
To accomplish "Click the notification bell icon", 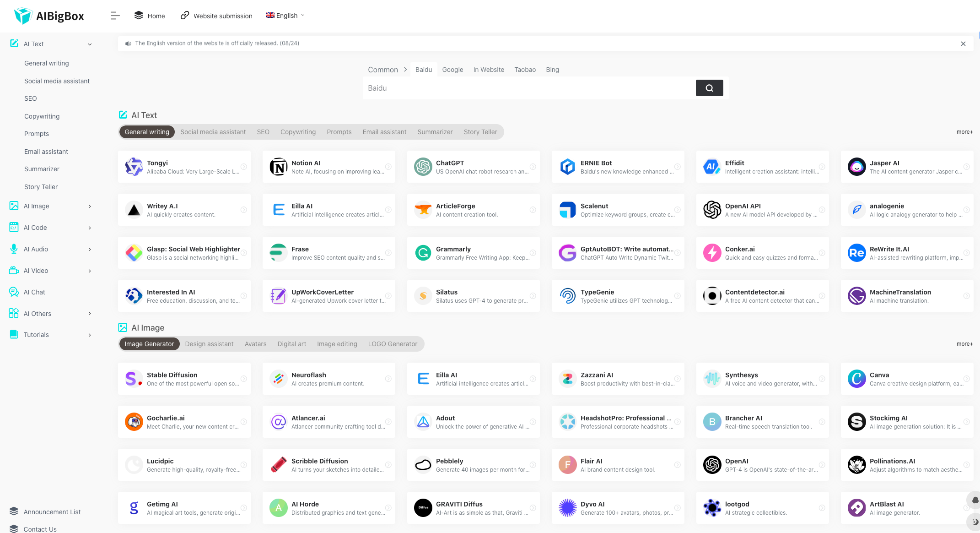I will [975, 500].
